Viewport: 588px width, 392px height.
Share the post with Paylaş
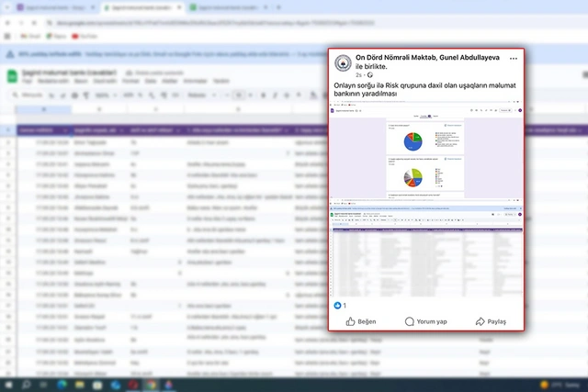491,321
